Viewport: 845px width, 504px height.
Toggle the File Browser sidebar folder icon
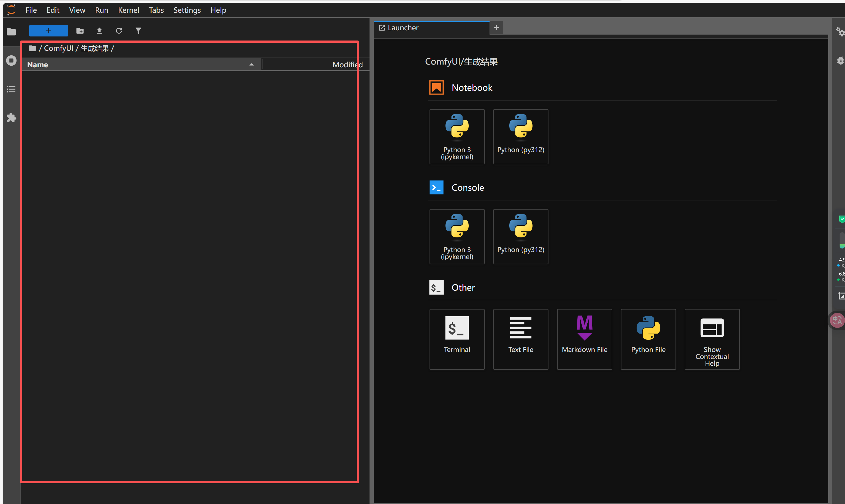(11, 32)
